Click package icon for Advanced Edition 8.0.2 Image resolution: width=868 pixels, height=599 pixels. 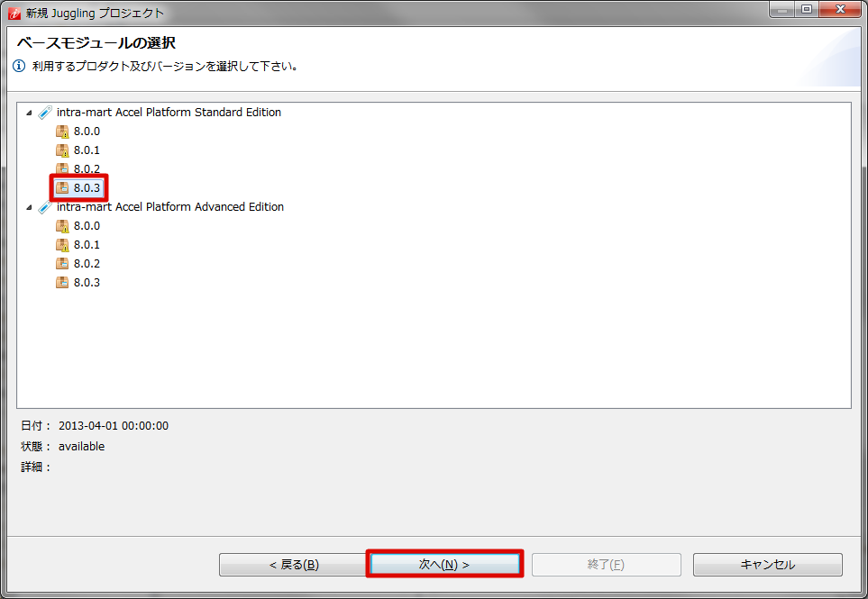pos(62,264)
